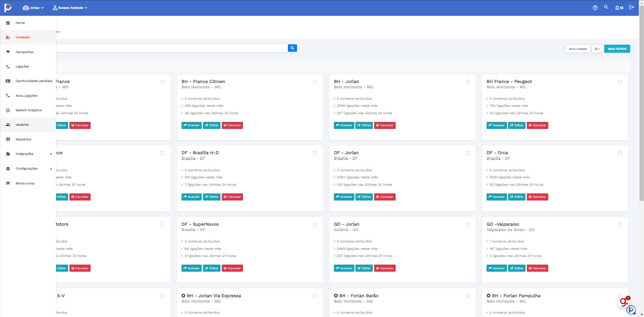This screenshot has width=644, height=317.
Task: Click the Ligações phone icon
Action: coord(8,66)
